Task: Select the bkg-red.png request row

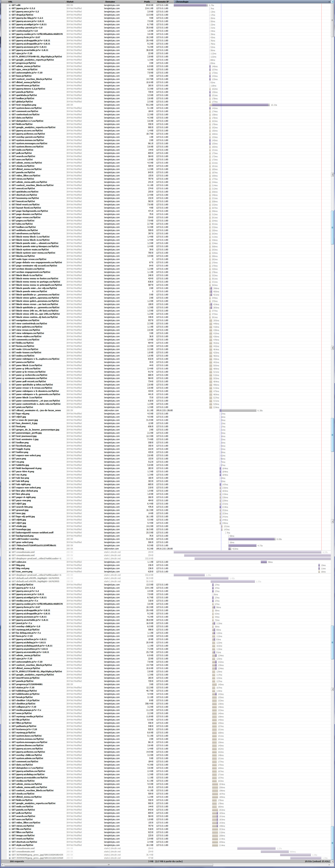Action: pos(168,569)
